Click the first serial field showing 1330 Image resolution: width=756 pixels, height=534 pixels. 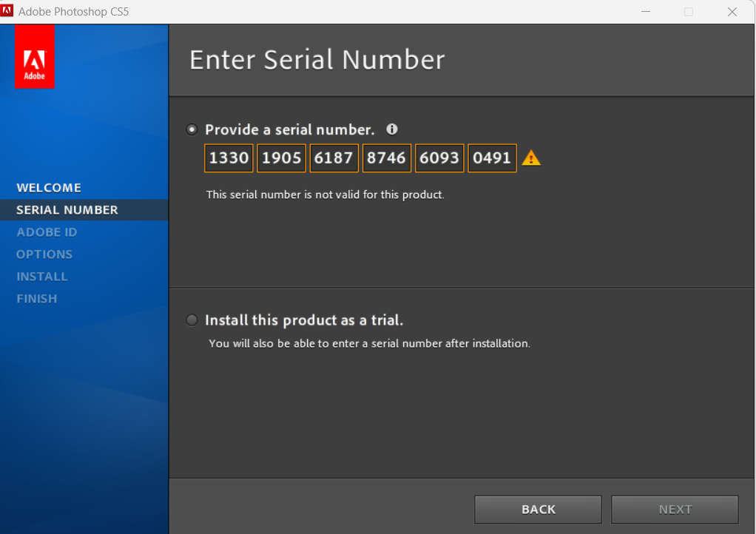coord(229,158)
